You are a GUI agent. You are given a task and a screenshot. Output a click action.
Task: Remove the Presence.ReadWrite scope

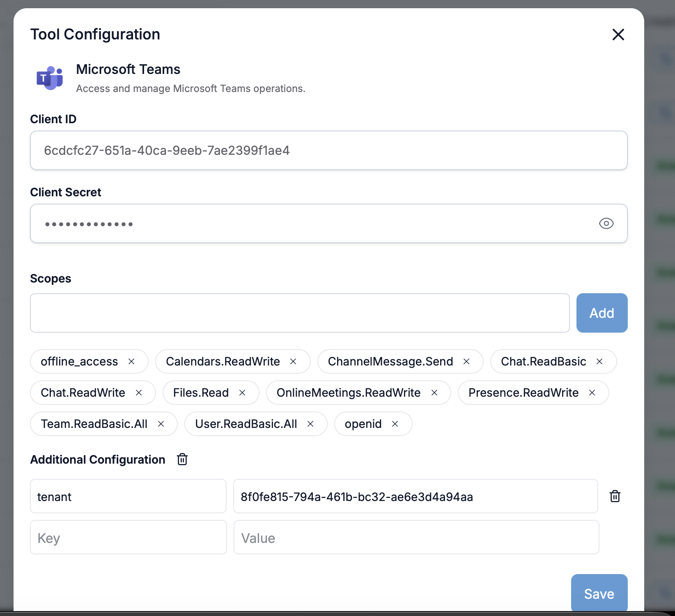pos(592,393)
